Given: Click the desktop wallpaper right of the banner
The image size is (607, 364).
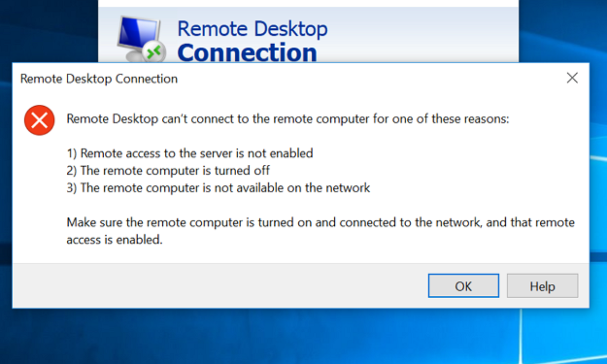Looking at the screenshot, I should click(x=561, y=30).
